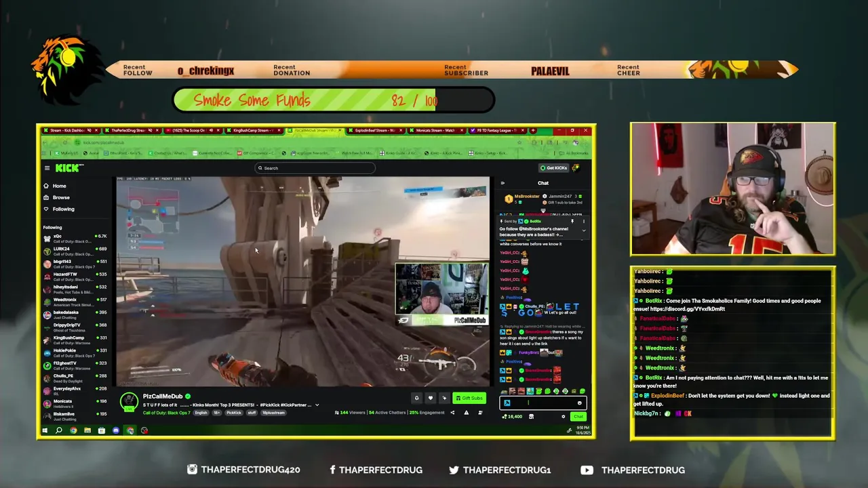Open Chulls_PE channel in Following list
Screen dimensions: 868x488
click(x=75, y=378)
